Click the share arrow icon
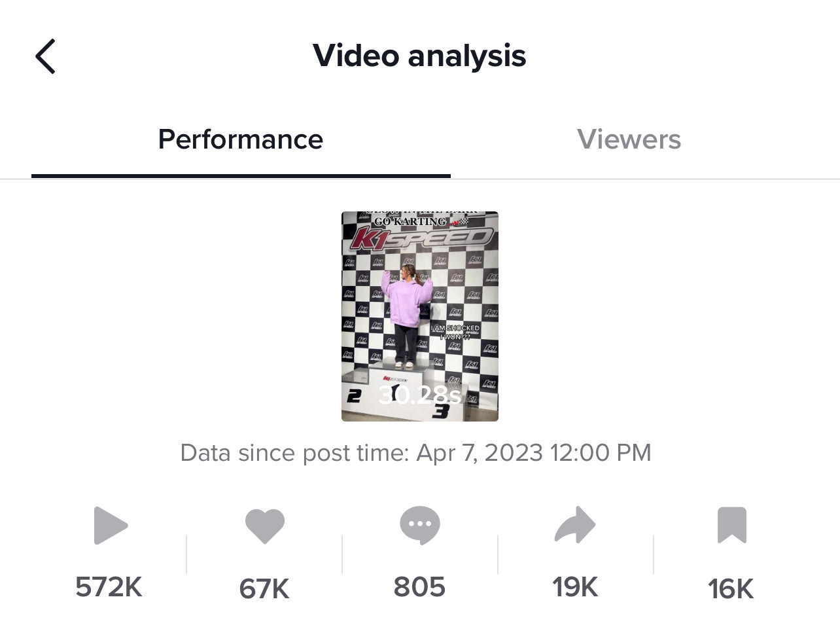Screen dimensions: 840x631 574,526
